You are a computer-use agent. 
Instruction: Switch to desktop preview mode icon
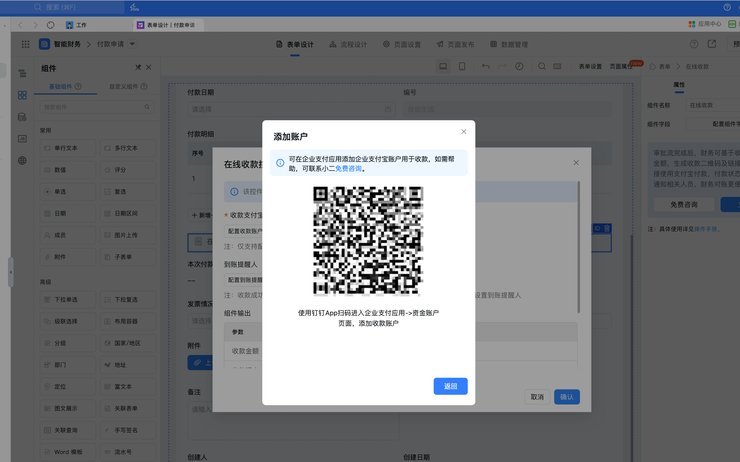pos(443,67)
